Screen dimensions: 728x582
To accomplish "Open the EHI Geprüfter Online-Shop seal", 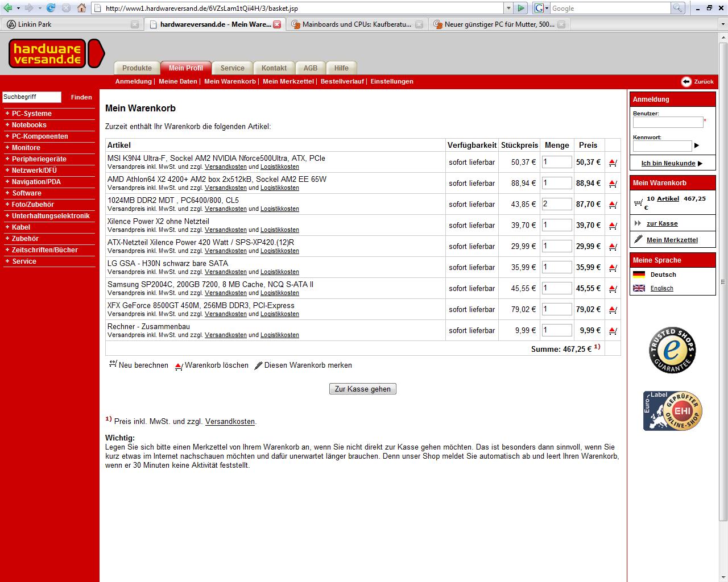I will point(672,411).
